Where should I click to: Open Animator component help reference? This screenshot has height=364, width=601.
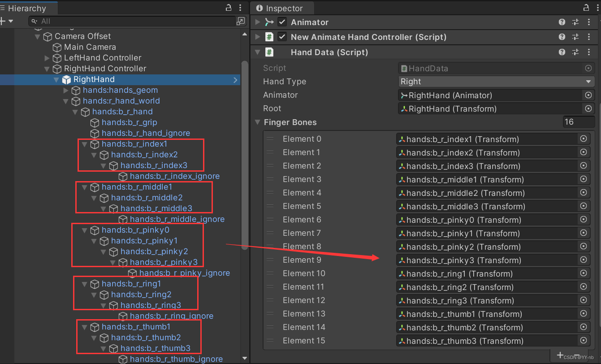(562, 22)
